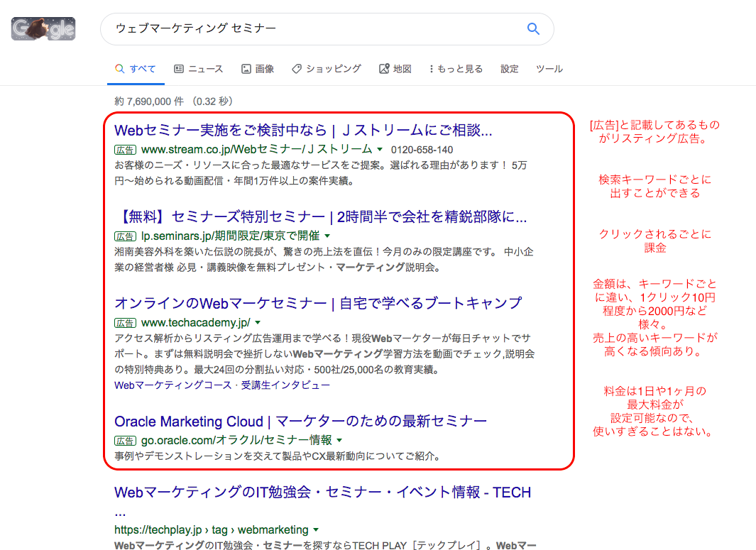Open the Webマーケティングコース sitelink
Image resolution: width=756 pixels, height=550 pixels.
tap(173, 385)
